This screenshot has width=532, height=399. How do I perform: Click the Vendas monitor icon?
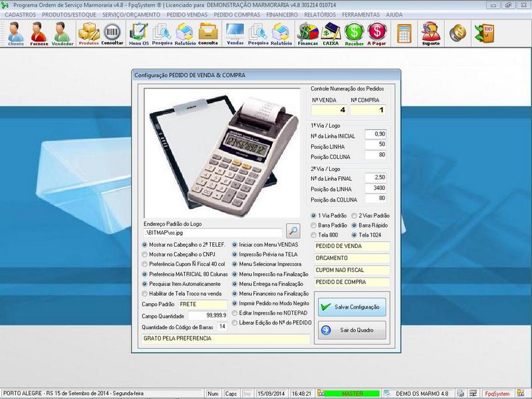pos(235,33)
